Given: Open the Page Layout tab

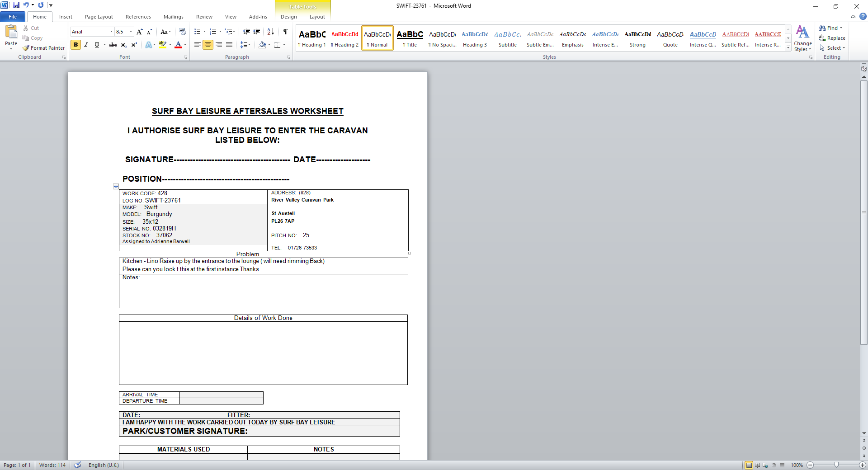Looking at the screenshot, I should (x=99, y=17).
